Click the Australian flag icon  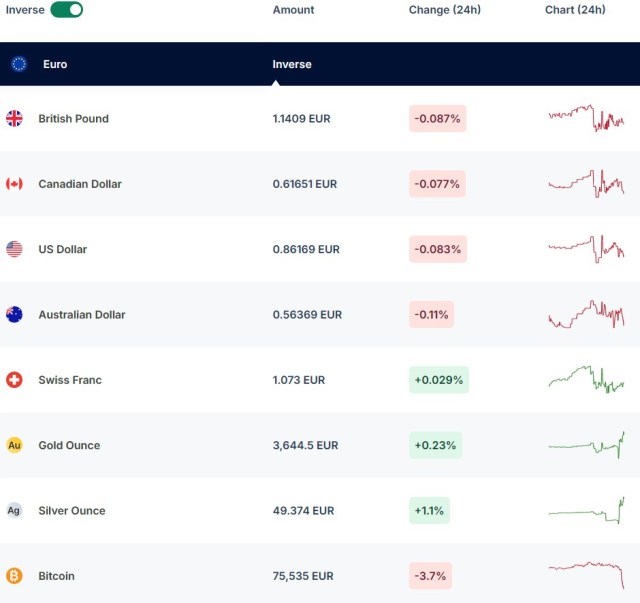(14, 314)
